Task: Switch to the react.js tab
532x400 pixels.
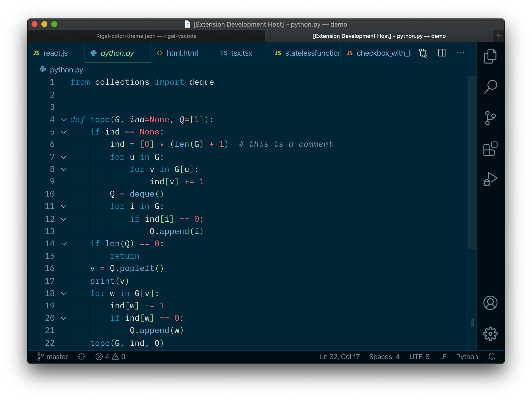Action: [x=55, y=53]
